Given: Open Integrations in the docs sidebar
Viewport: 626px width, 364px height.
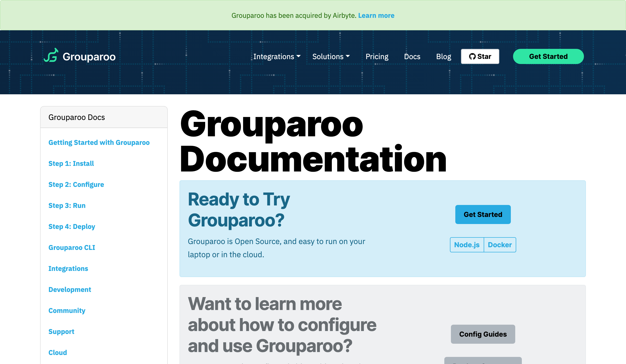Looking at the screenshot, I should coord(68,268).
